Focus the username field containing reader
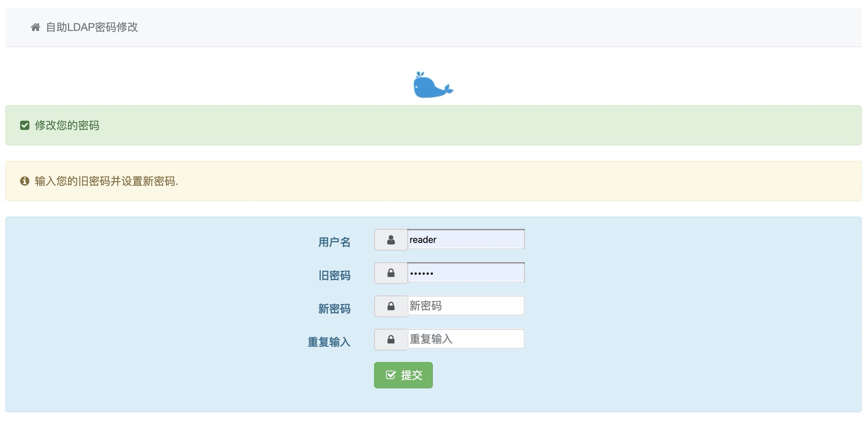 pos(466,239)
